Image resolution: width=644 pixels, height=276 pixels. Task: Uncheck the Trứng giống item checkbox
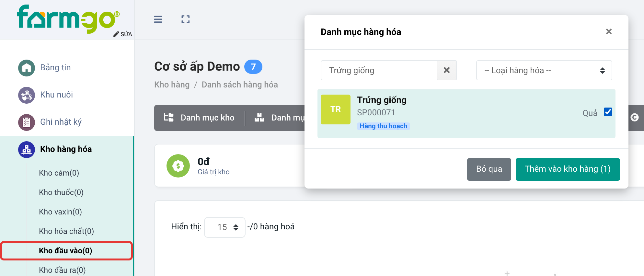[x=608, y=112]
